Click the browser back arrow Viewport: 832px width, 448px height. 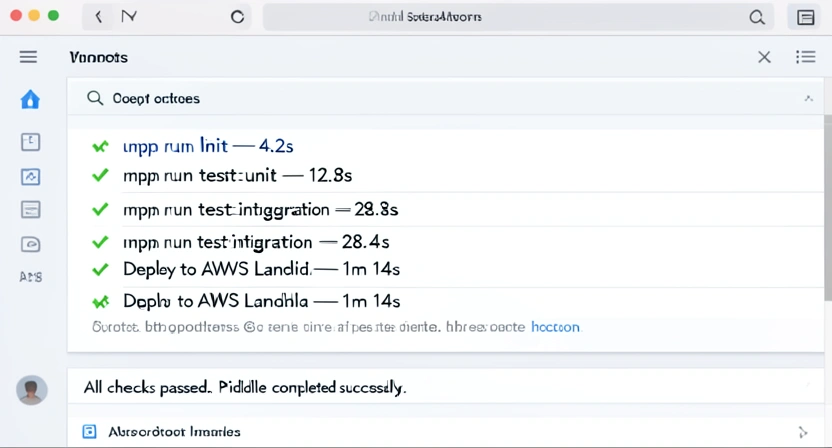pyautogui.click(x=99, y=17)
